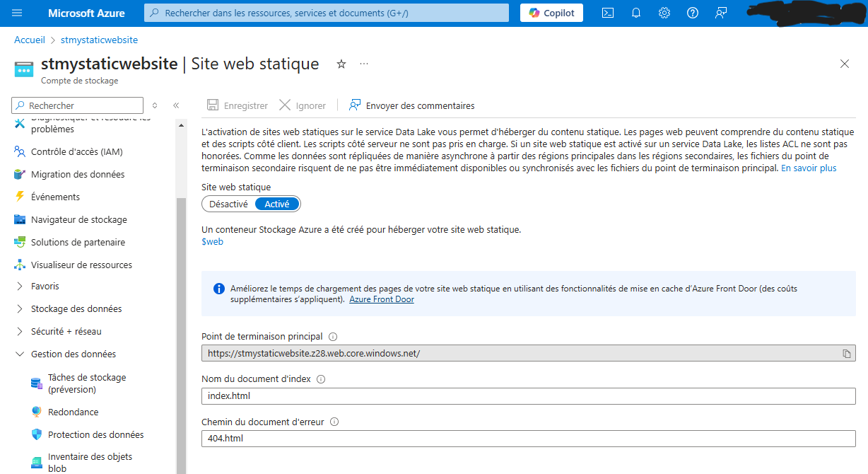The image size is (868, 474).
Task: Collapse the sidebar with the double chevron
Action: click(x=176, y=105)
